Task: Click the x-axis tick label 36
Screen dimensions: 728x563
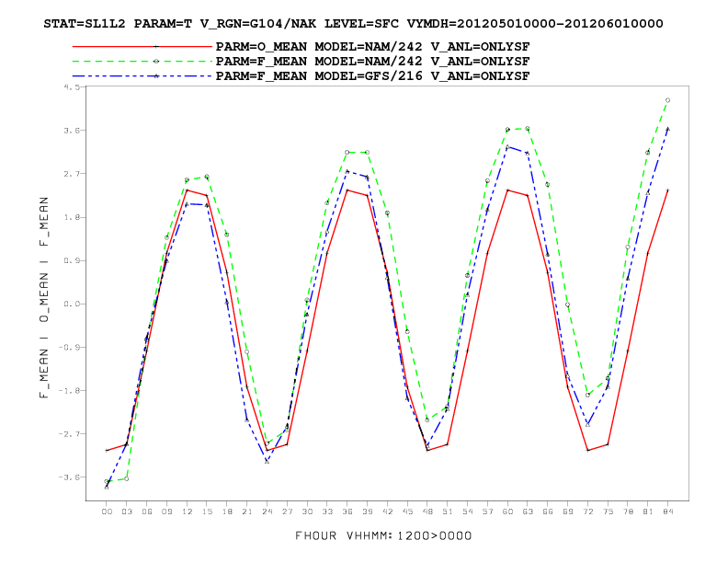Action: coord(347,511)
